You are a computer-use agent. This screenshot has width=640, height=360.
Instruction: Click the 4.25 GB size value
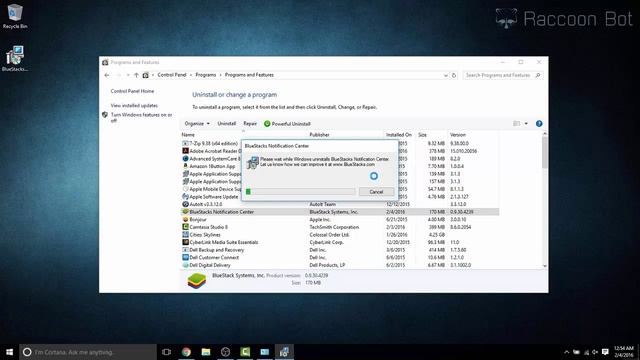pyautogui.click(x=436, y=235)
